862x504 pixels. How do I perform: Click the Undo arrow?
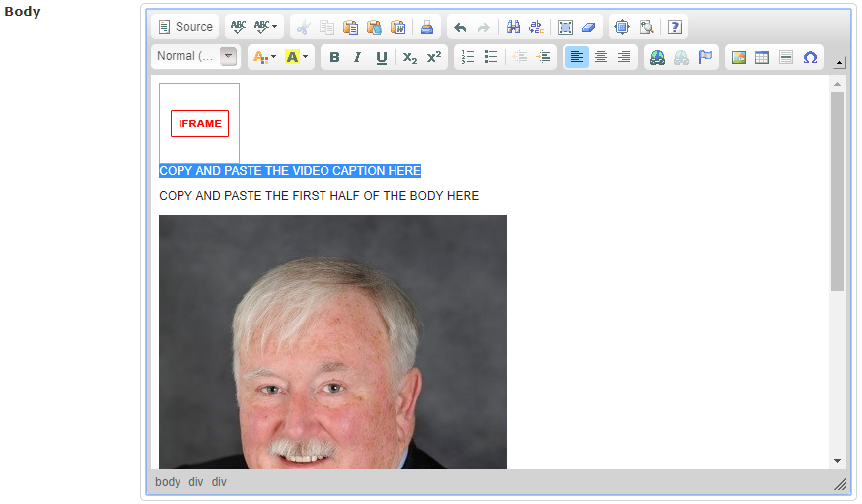(x=460, y=27)
